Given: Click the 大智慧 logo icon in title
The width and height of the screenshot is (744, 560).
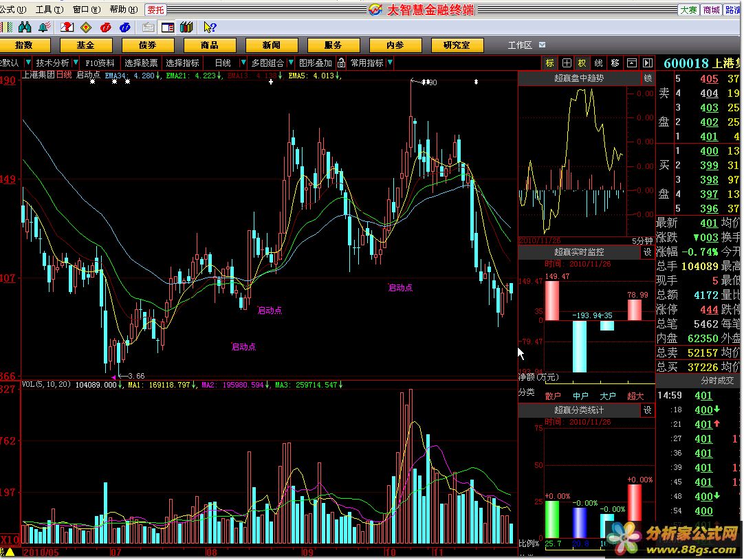Looking at the screenshot, I should (x=375, y=10).
